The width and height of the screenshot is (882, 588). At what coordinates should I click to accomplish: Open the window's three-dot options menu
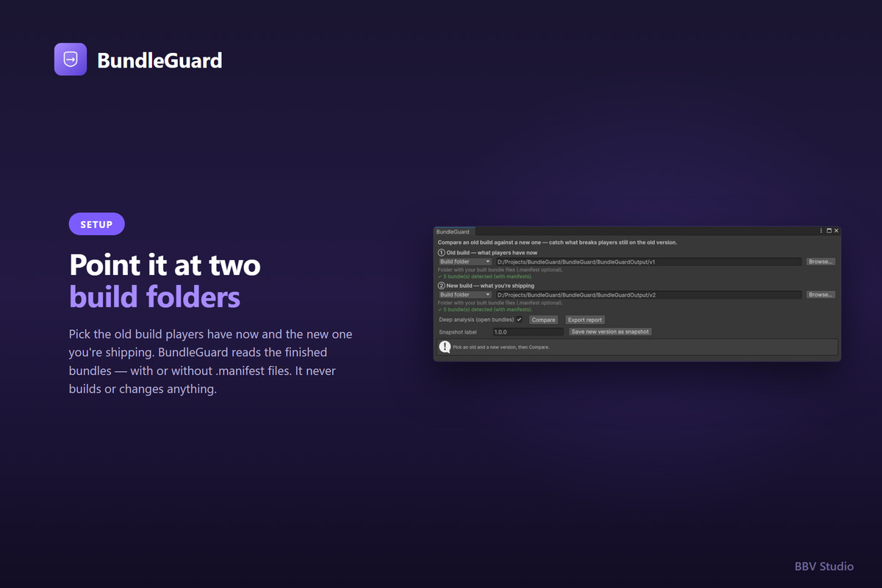point(821,231)
